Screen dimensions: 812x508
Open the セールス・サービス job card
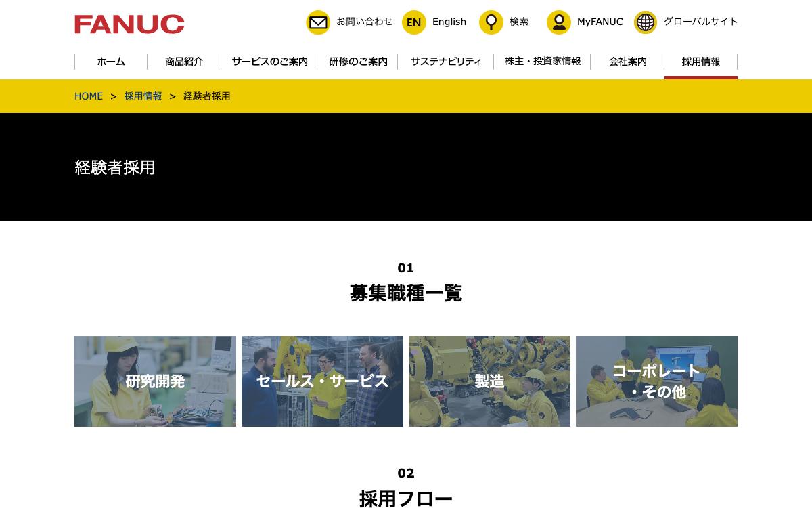(322, 381)
